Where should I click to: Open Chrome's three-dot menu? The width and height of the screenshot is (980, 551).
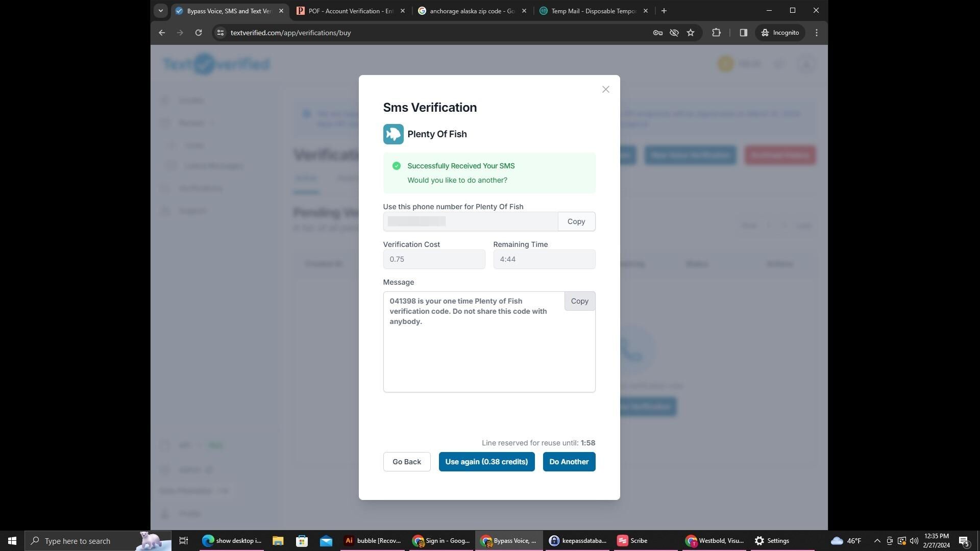(x=816, y=33)
